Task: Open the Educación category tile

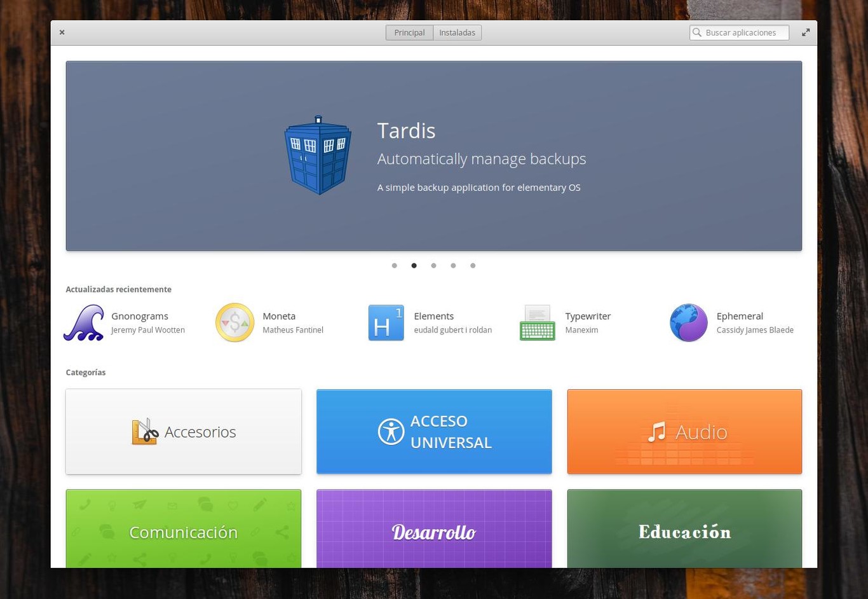Action: (x=684, y=532)
